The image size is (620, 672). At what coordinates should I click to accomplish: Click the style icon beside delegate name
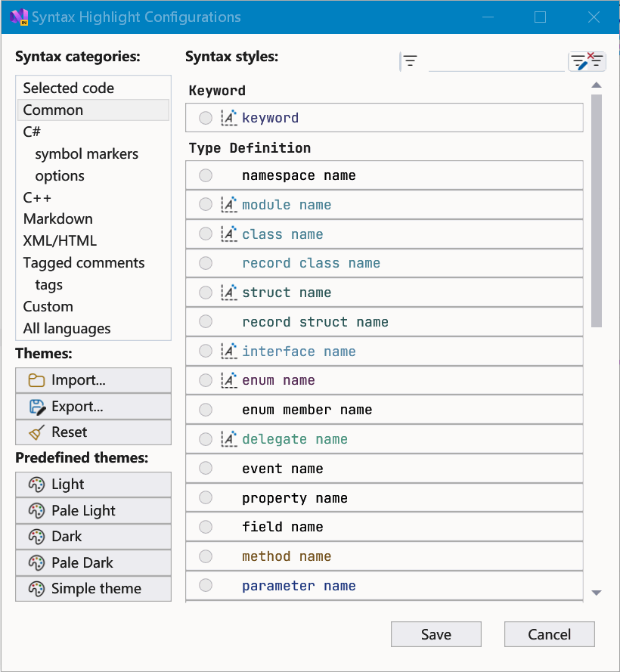pyautogui.click(x=228, y=439)
